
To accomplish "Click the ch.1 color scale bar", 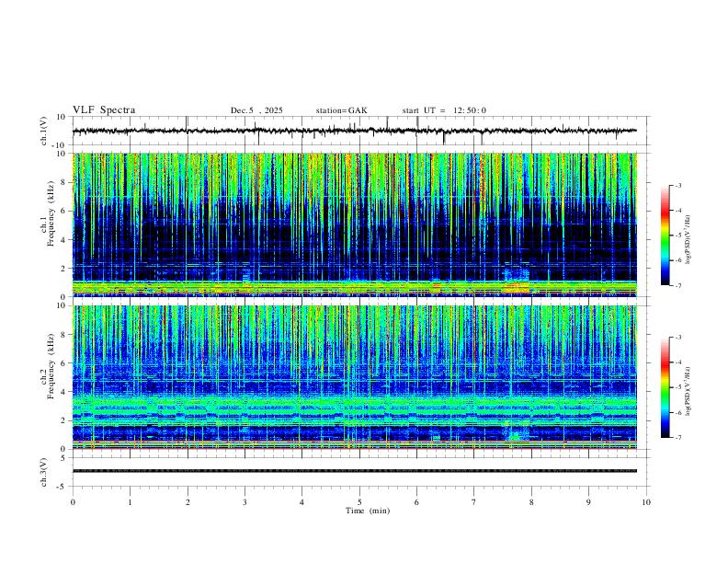I will click(665, 236).
